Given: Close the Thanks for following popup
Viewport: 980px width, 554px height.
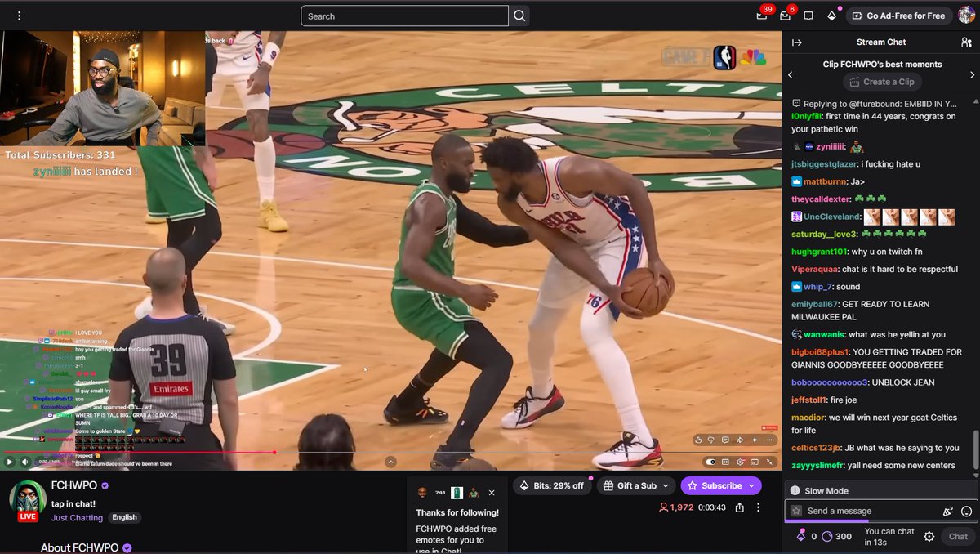Looking at the screenshot, I should (x=492, y=493).
